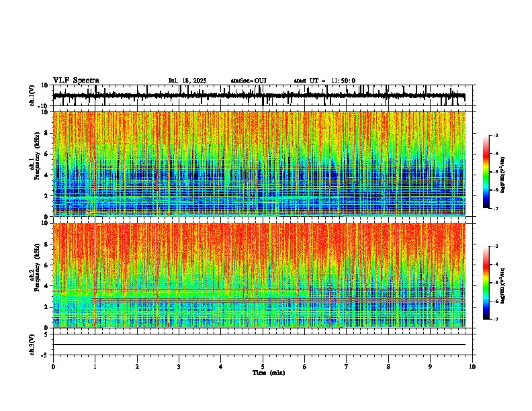Click the ch.2 colorbar log(PSD) label

[503, 286]
